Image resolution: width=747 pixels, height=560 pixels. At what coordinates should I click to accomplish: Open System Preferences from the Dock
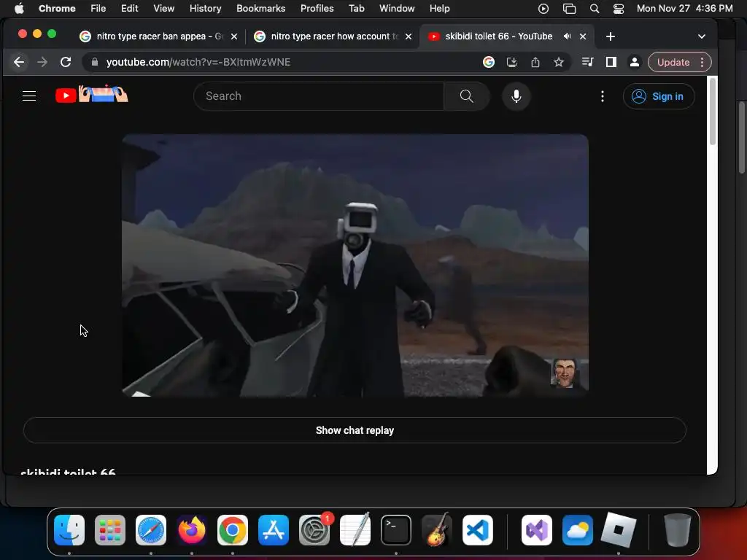click(314, 530)
